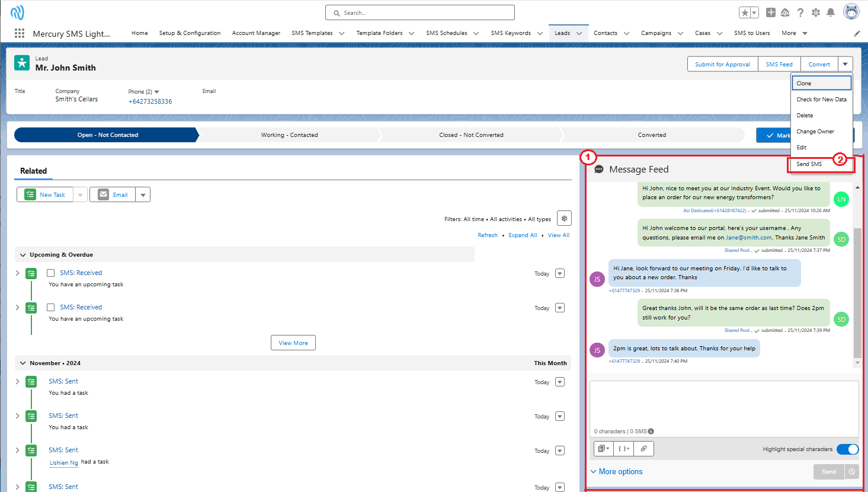868x492 pixels.
Task: Click the global Search field
Action: click(420, 12)
